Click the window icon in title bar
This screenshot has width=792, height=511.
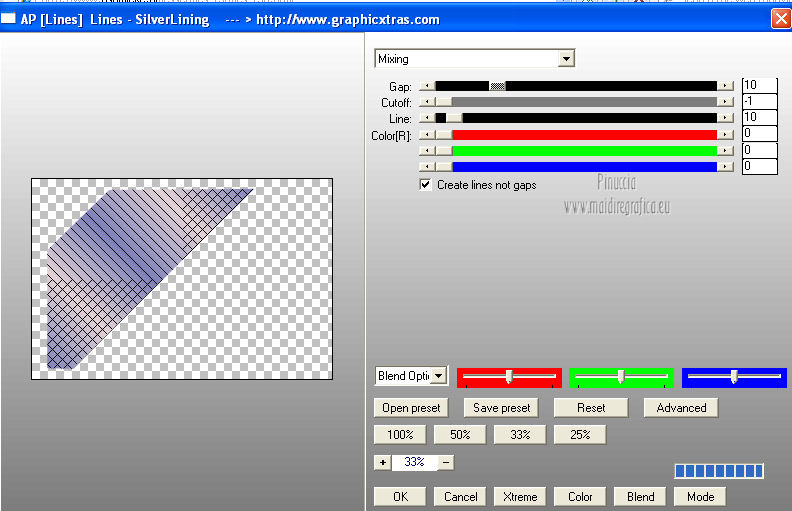[8, 19]
